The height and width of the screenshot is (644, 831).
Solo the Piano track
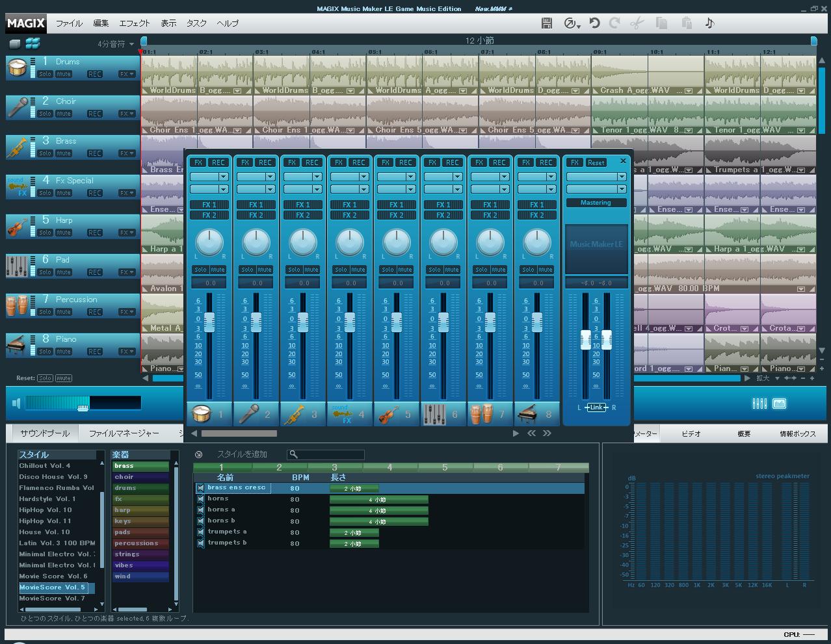[x=45, y=352]
